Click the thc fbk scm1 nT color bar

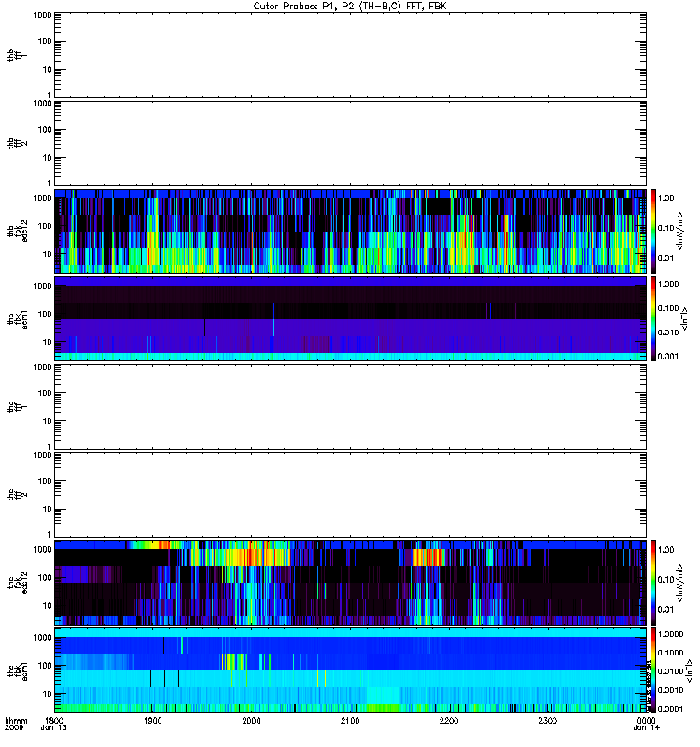pos(653,670)
